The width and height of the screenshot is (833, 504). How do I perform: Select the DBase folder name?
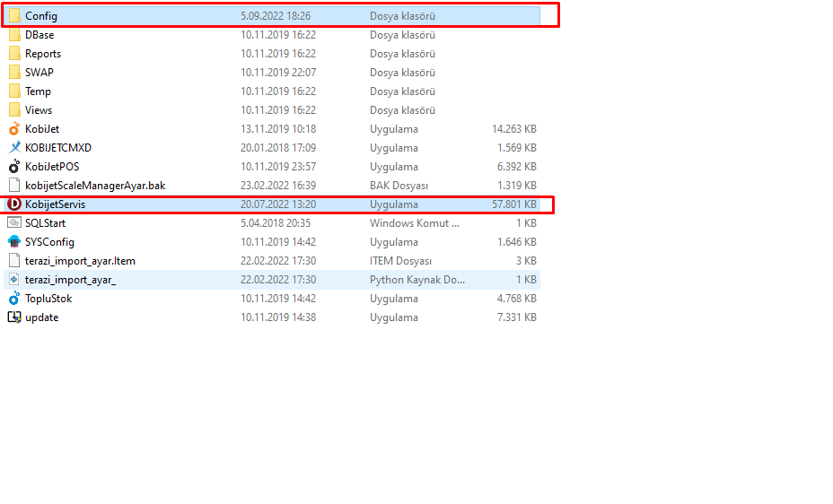tap(39, 35)
